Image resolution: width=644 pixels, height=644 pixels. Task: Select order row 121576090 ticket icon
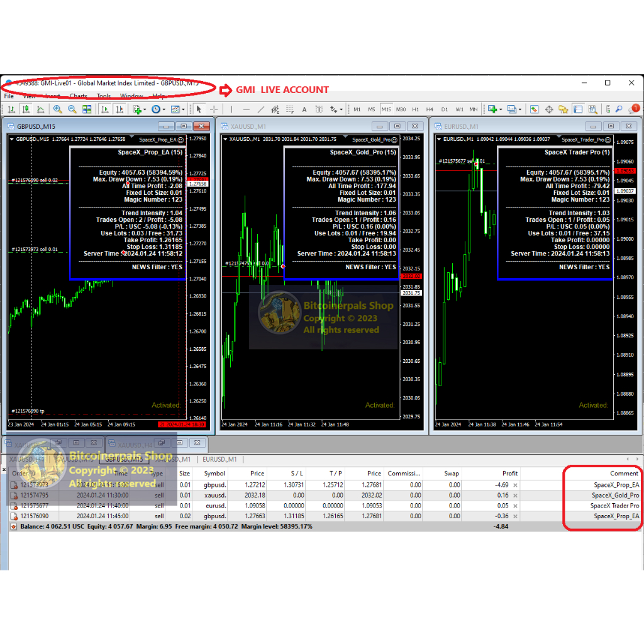tap(14, 516)
